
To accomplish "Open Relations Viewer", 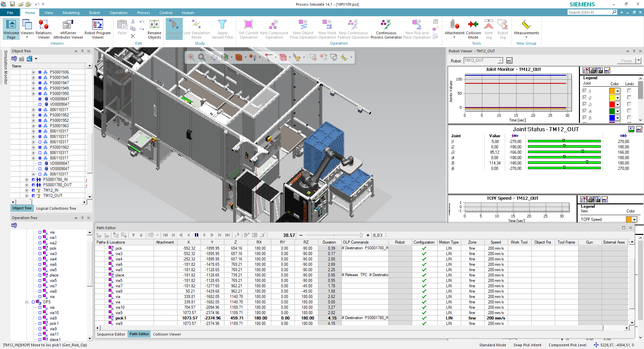I will click(x=44, y=29).
